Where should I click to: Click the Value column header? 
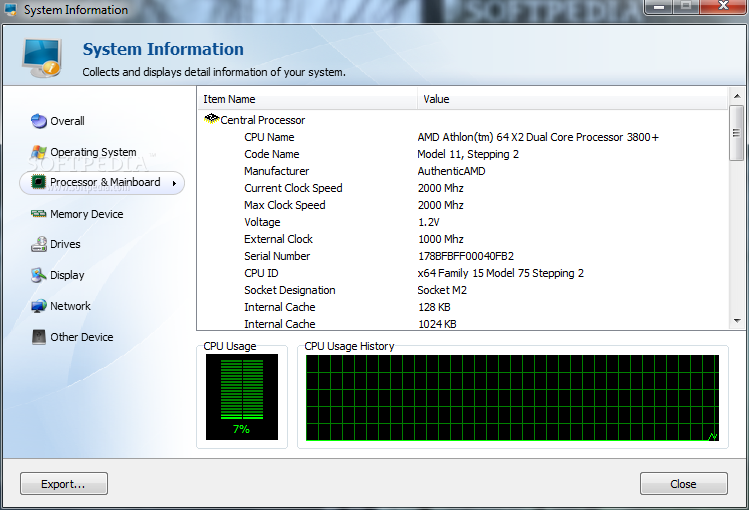[x=572, y=99]
